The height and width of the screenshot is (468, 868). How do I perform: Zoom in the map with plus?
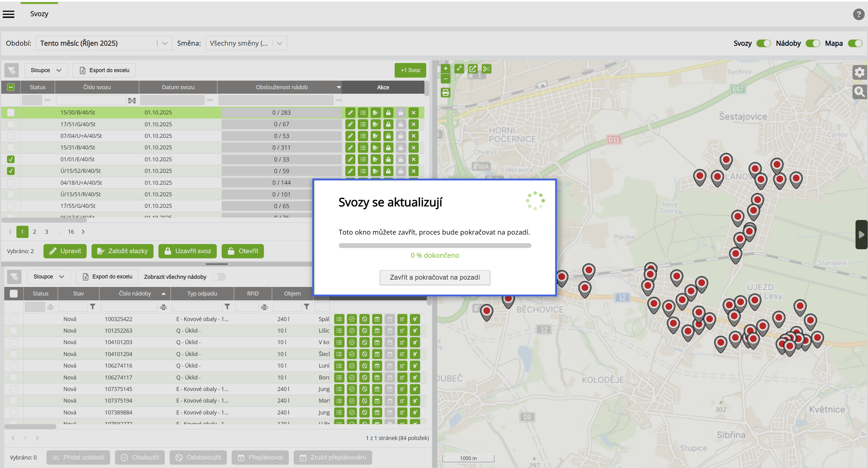coord(445,69)
